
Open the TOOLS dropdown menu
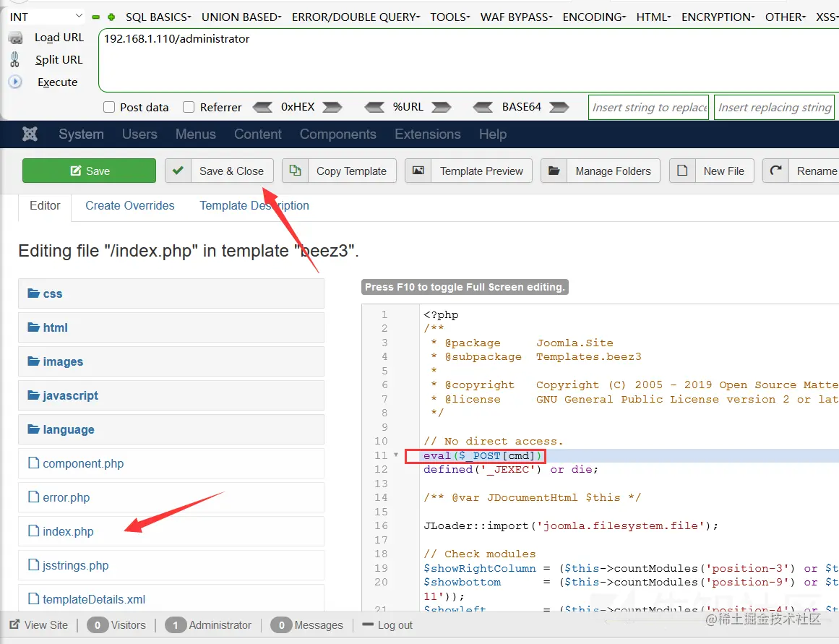(x=450, y=17)
